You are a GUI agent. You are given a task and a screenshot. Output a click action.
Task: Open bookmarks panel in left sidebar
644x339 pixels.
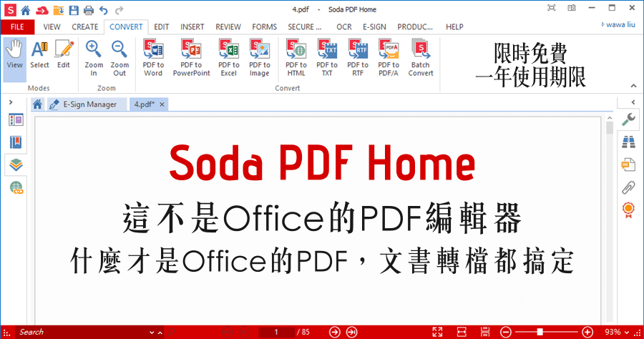(x=16, y=142)
